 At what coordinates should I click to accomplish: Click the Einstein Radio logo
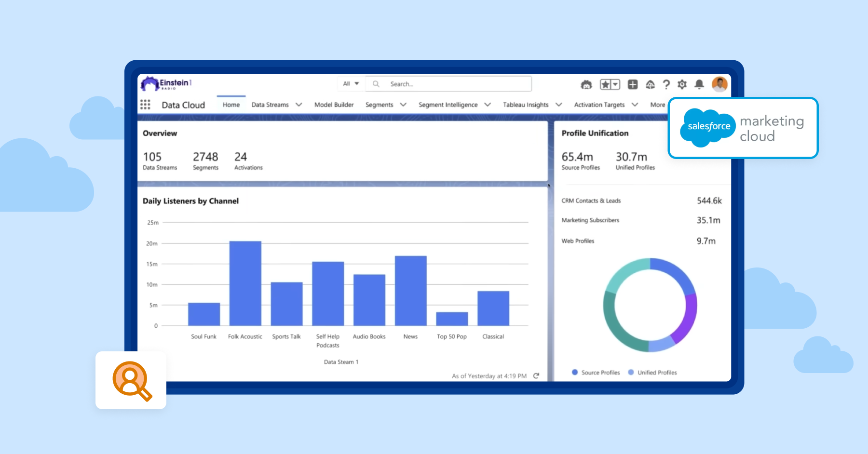coord(166,84)
